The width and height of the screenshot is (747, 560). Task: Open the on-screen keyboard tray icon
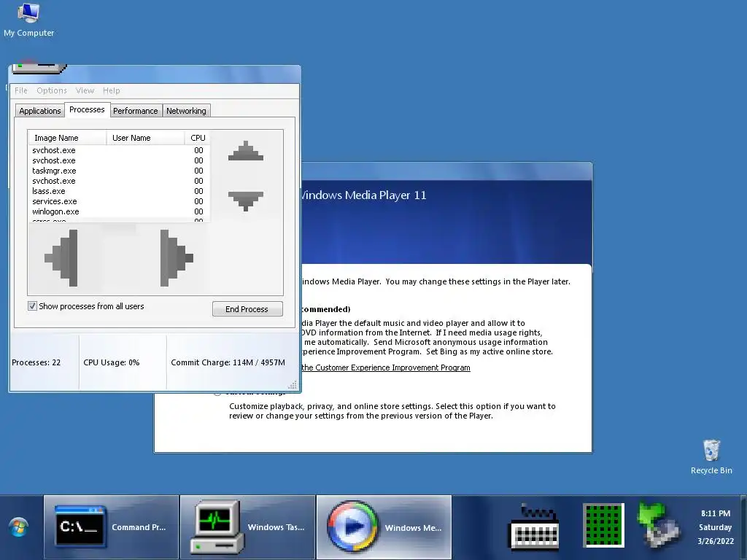(x=534, y=526)
